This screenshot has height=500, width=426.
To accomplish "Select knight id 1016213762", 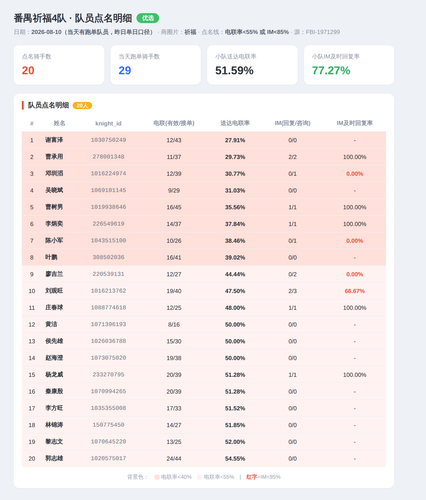I will pos(108,291).
